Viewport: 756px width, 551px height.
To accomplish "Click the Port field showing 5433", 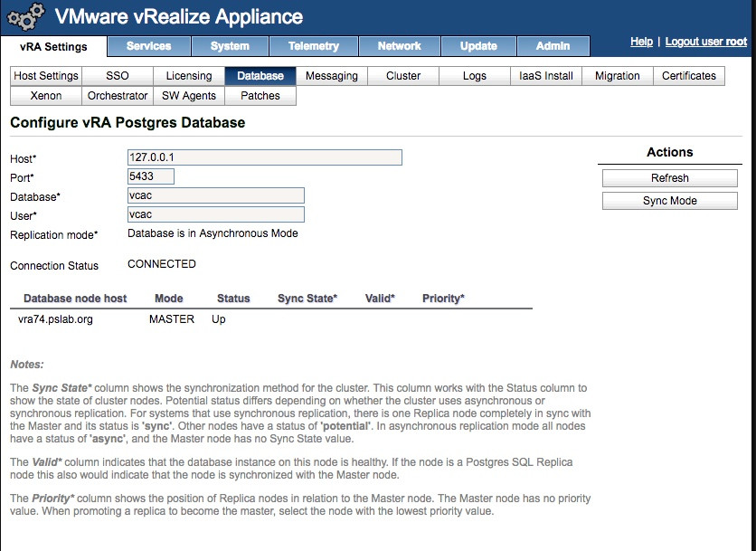I will (x=151, y=176).
